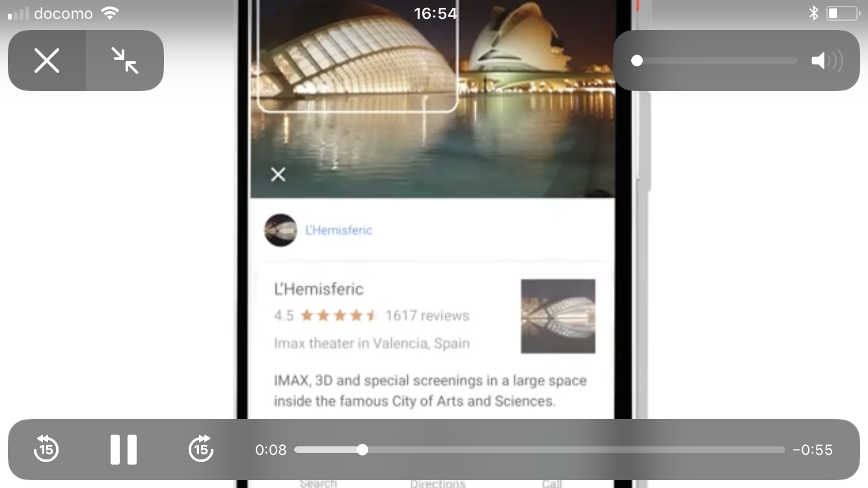This screenshot has height=488, width=868.
Task: Tap the L'Hemisferic blue link in video
Action: (338, 230)
